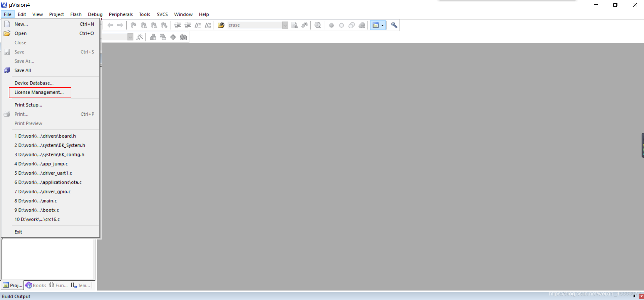
Task: Select Device Database... menu entry
Action: click(x=50, y=83)
